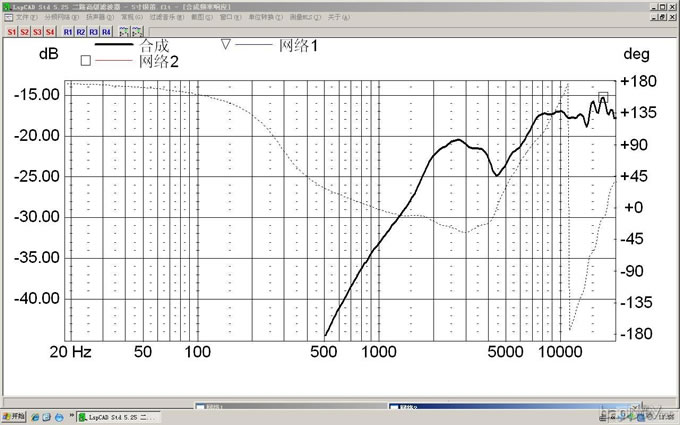Click the S1 toolbar button

11,31
